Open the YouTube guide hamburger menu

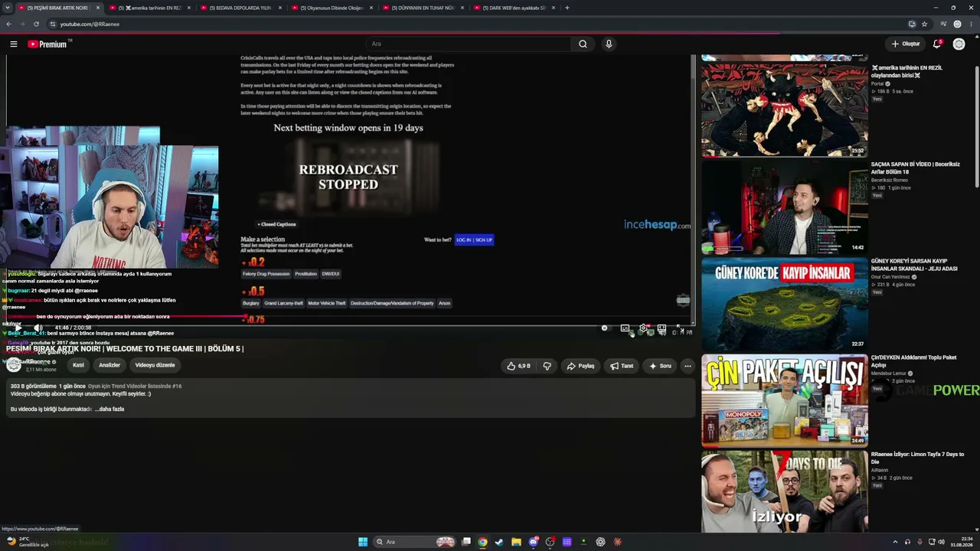click(13, 44)
